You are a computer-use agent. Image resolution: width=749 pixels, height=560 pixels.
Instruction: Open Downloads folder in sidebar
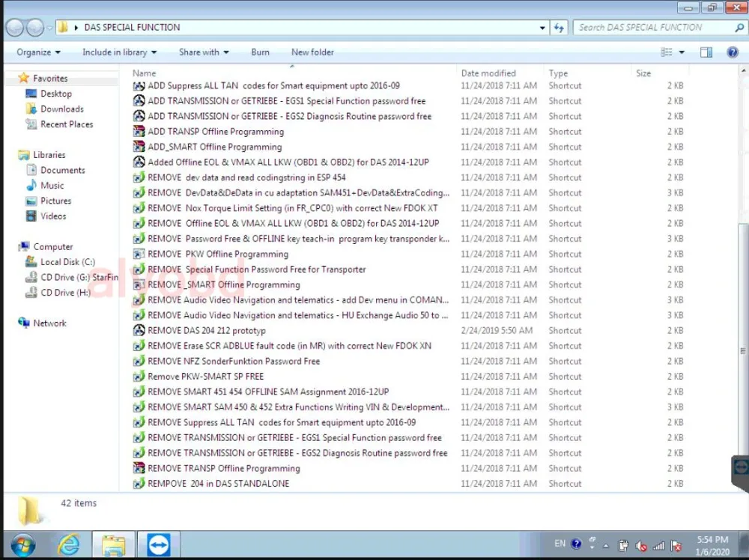pos(61,109)
